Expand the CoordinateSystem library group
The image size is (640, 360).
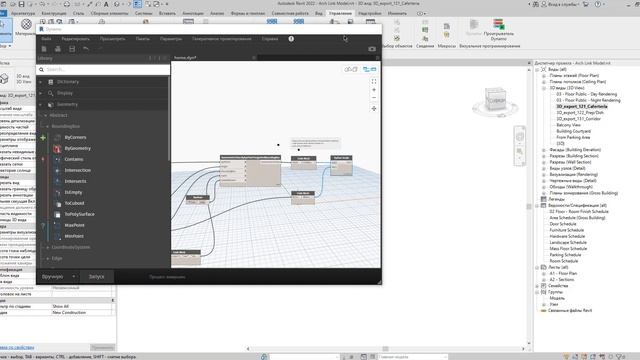click(48, 247)
